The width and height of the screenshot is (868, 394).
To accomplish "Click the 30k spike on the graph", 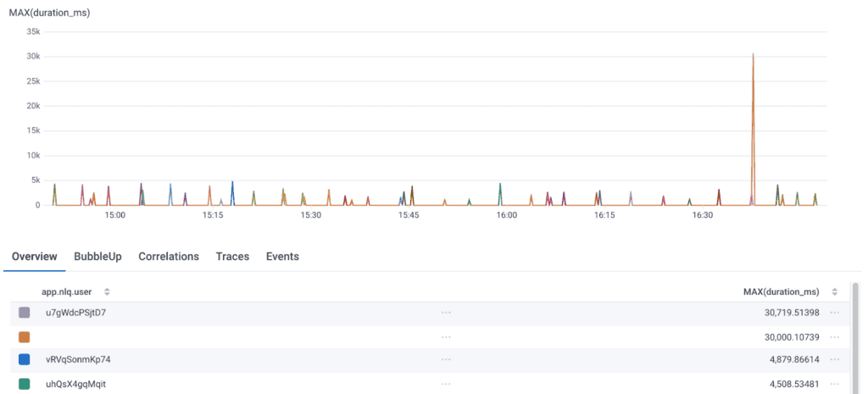I will (753, 58).
